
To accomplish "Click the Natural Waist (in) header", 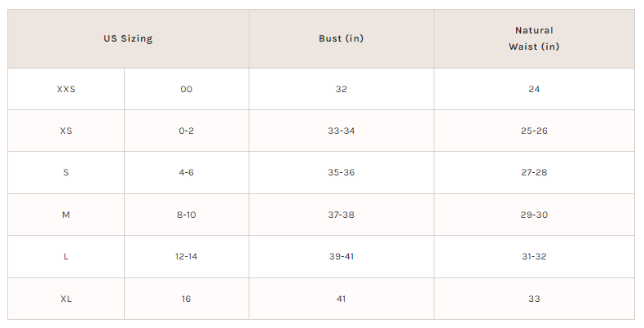I will tap(534, 38).
